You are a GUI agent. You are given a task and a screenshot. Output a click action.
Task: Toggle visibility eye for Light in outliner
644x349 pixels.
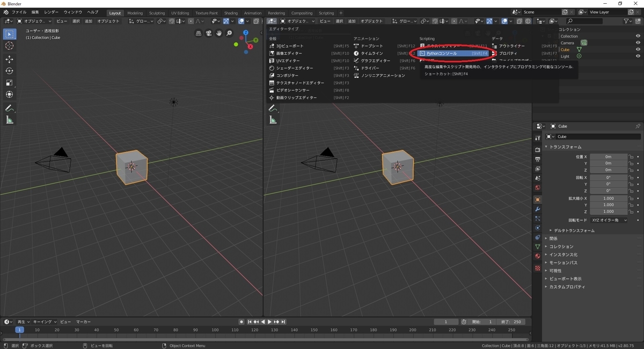(x=638, y=56)
